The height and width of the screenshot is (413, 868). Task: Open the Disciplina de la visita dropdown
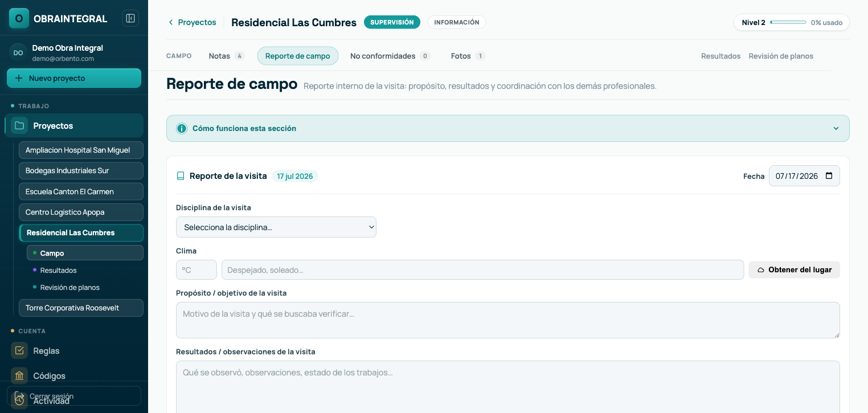[x=276, y=227]
